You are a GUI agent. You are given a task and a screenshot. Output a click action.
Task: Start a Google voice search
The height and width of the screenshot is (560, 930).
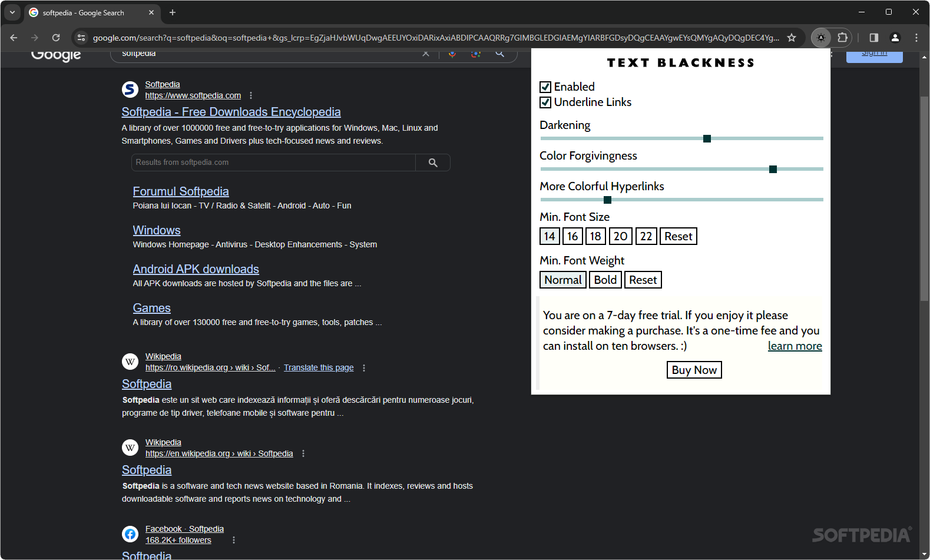(452, 54)
